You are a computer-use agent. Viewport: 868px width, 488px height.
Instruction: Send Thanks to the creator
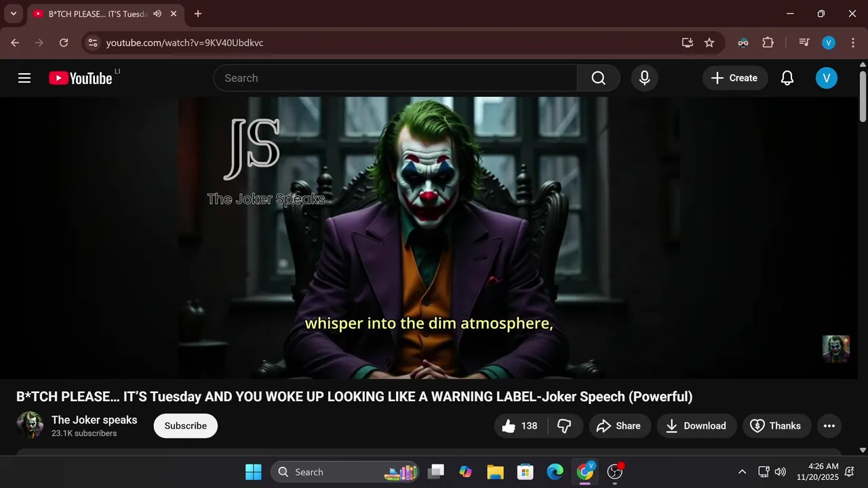click(x=776, y=426)
